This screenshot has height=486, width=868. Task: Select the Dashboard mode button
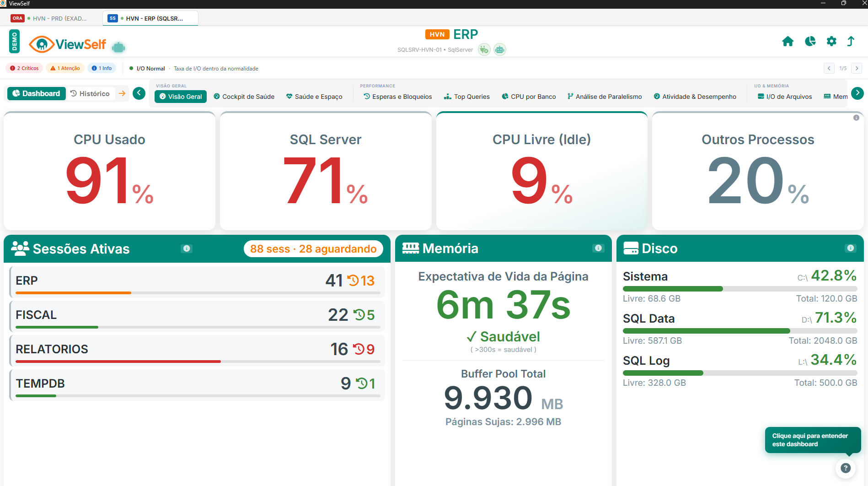coord(37,93)
